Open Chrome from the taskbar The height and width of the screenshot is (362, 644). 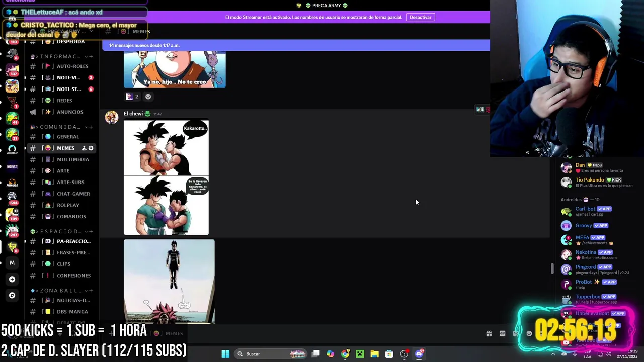click(345, 354)
